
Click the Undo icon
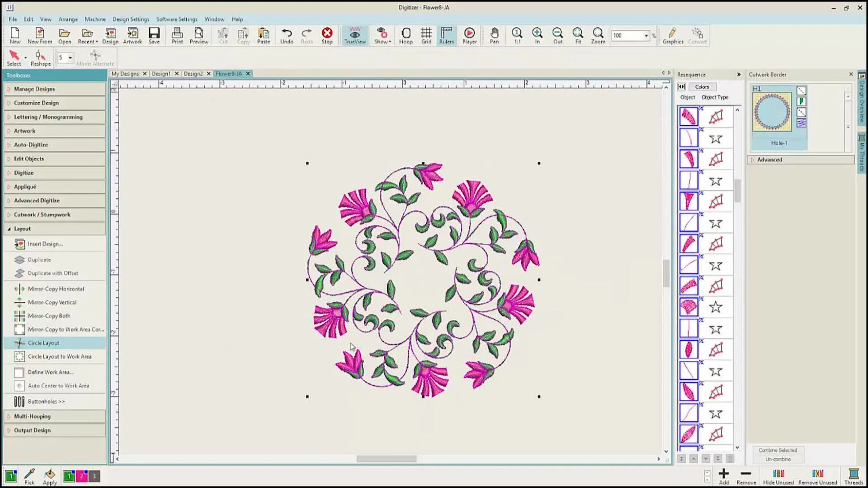pos(287,36)
